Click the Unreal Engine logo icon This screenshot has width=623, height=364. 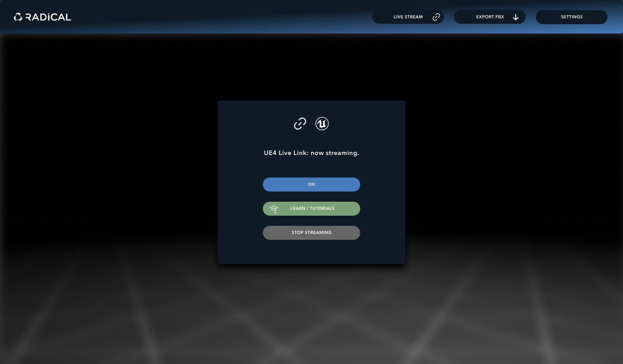click(x=322, y=123)
